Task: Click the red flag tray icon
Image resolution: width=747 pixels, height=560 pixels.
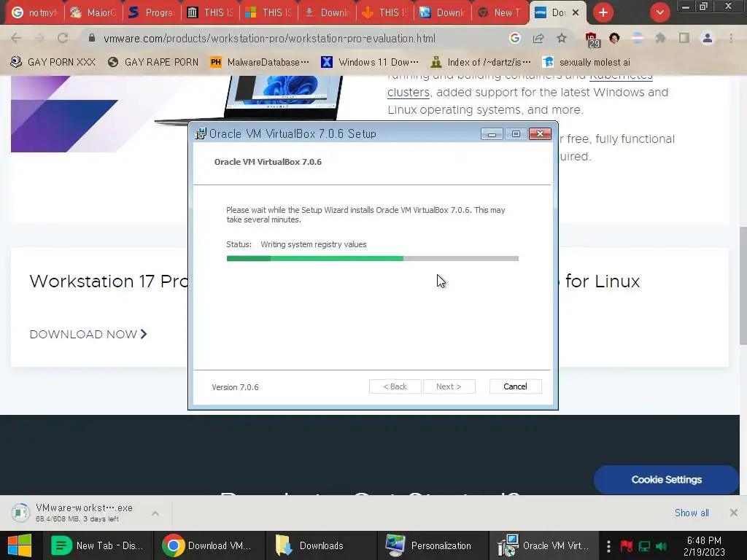Action: 627,545
